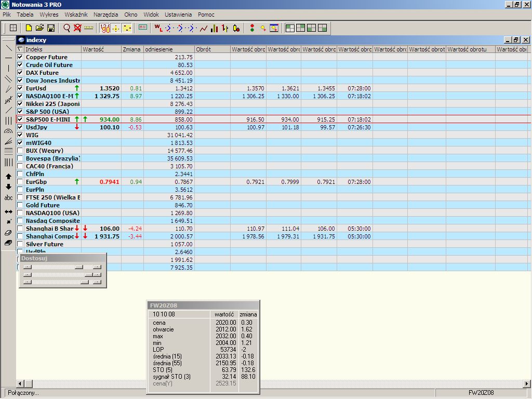The width and height of the screenshot is (532, 399).
Task: Open the Wskaźnik menu
Action: click(x=76, y=15)
